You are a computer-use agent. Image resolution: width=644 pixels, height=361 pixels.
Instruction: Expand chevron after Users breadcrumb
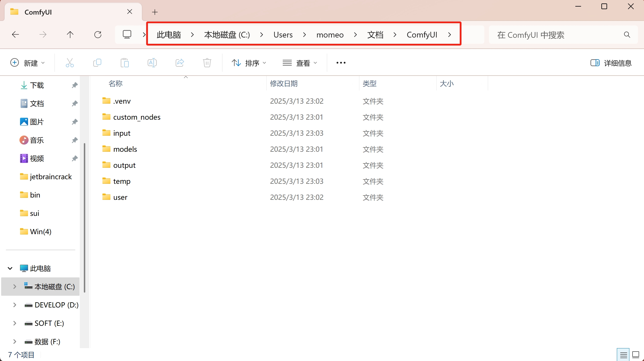coord(304,35)
